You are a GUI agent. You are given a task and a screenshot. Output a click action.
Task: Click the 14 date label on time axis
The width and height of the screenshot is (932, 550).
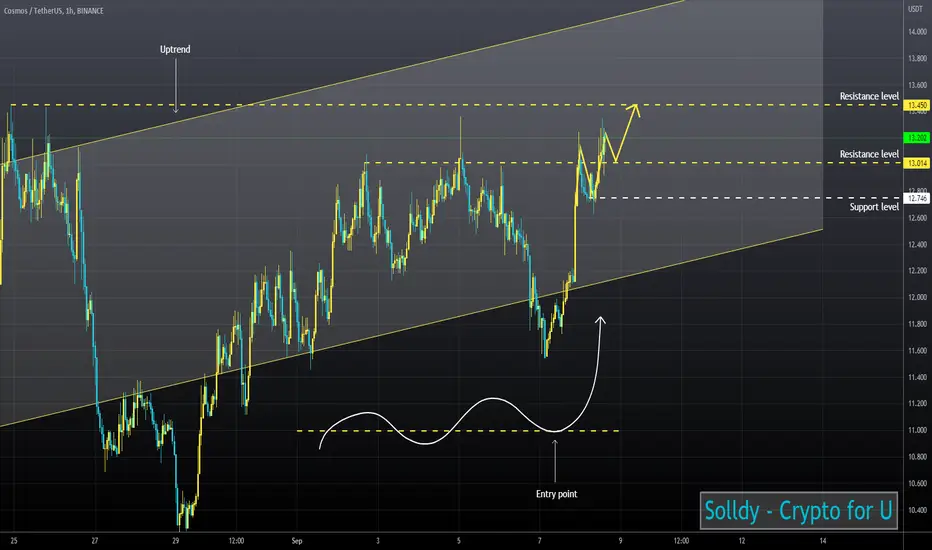tap(823, 541)
